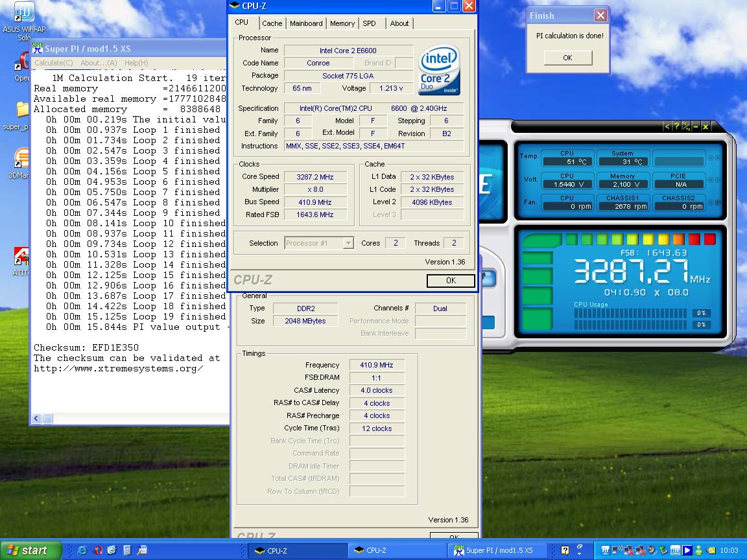The height and width of the screenshot is (560, 747).
Task: Click the Rated FSB 1643.6 MHz value
Action: click(315, 215)
